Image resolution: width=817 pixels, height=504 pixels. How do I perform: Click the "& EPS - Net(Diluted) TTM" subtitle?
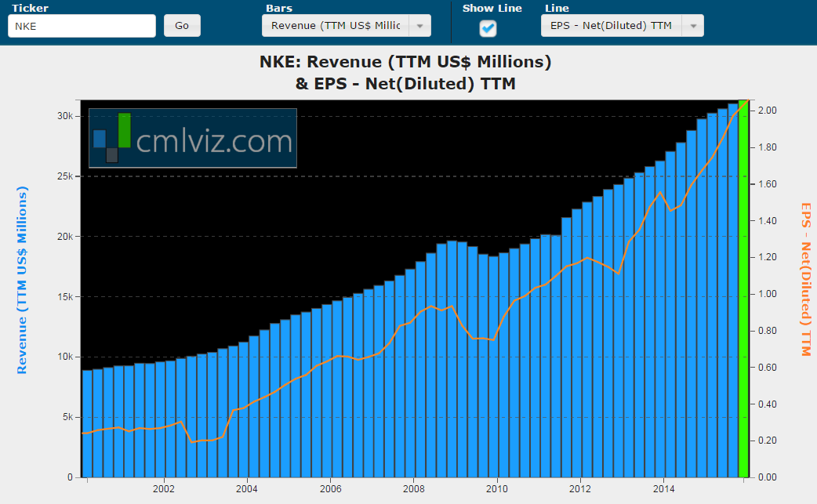405,83
